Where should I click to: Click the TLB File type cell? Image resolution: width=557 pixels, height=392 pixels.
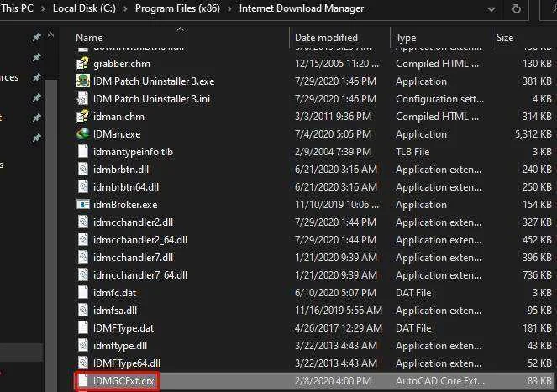(x=412, y=152)
